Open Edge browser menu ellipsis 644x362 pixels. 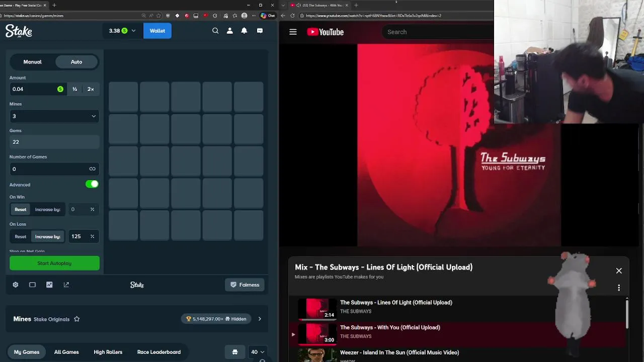click(x=253, y=16)
